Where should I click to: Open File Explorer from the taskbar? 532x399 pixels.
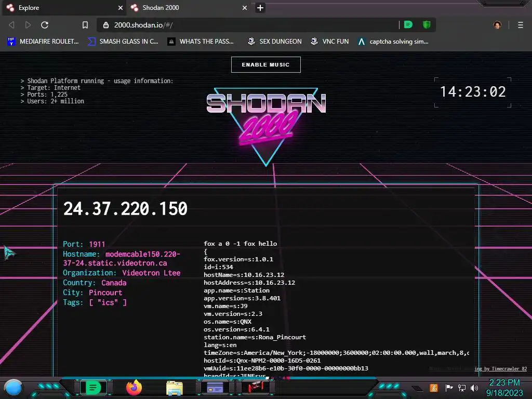point(175,388)
